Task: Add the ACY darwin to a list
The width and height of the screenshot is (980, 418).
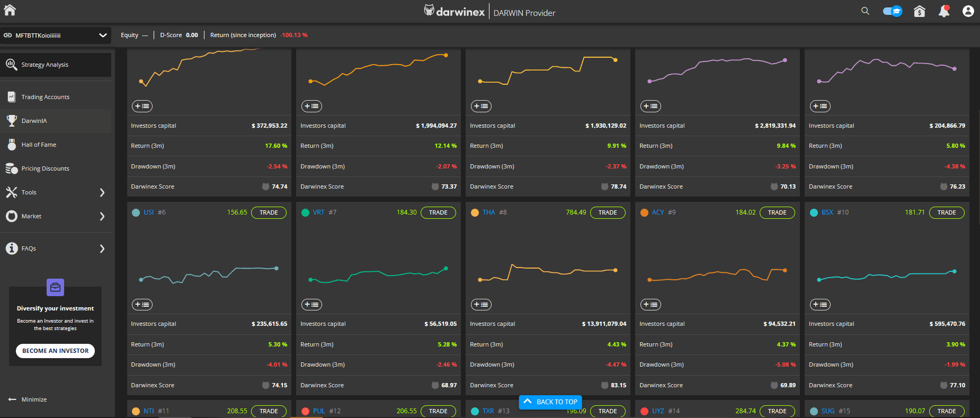Action: (651, 305)
